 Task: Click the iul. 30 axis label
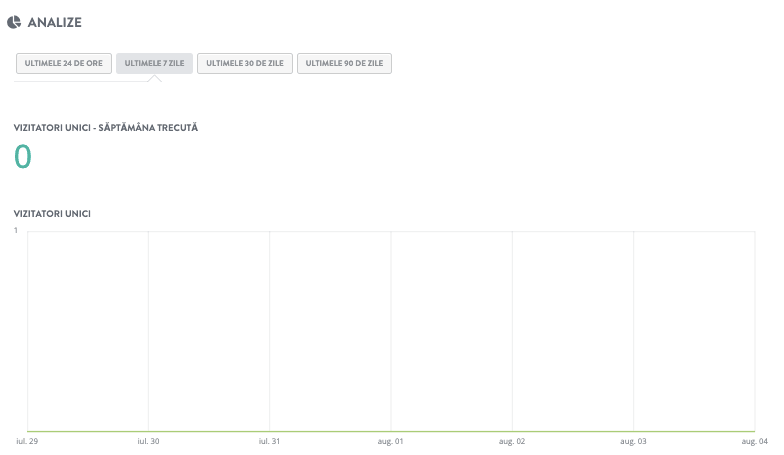click(x=148, y=441)
